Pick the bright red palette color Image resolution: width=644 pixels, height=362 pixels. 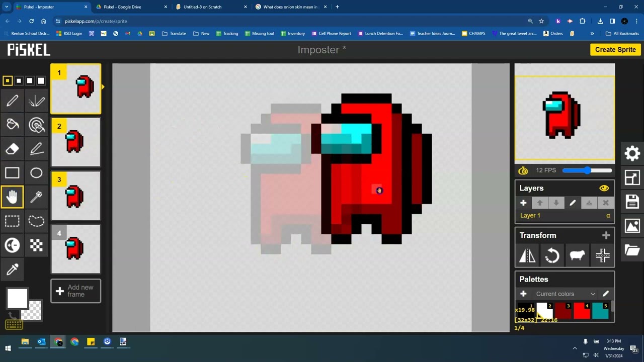(x=582, y=311)
